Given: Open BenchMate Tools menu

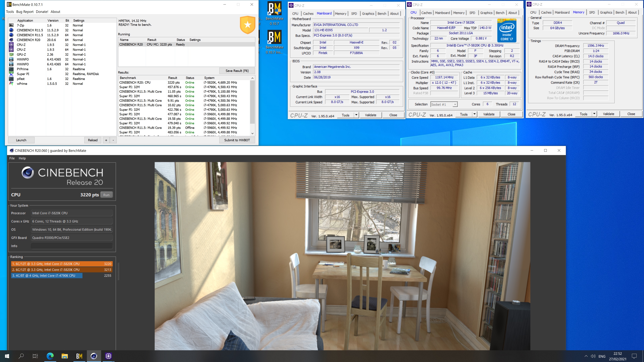Looking at the screenshot, I should coord(10,12).
